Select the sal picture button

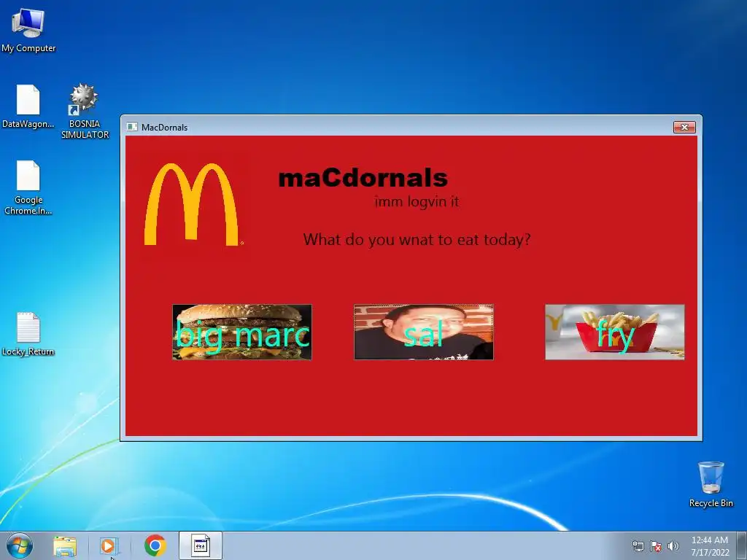[424, 332]
